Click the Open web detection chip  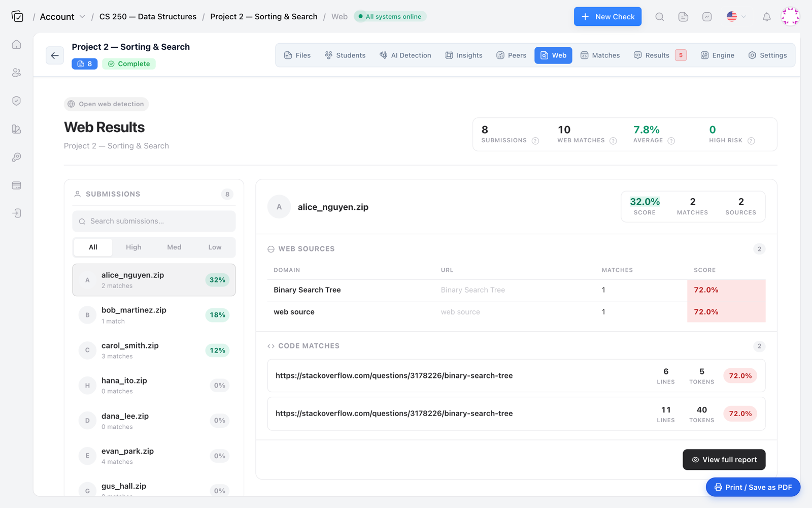click(x=106, y=104)
